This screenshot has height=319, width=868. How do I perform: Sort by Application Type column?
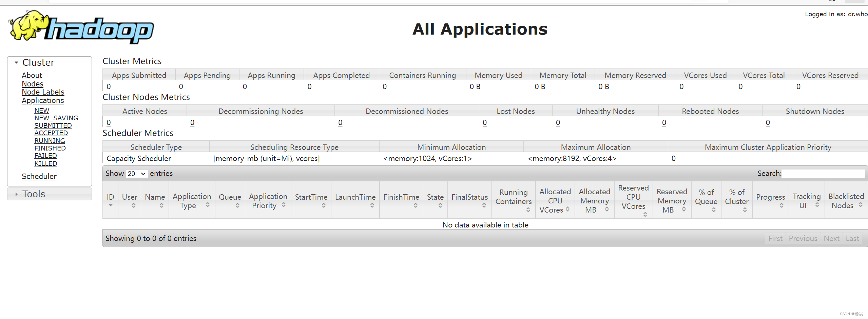pos(192,200)
